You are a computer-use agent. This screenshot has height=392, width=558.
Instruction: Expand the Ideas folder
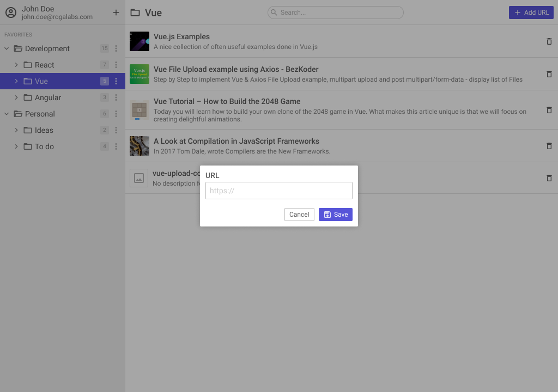pos(16,130)
